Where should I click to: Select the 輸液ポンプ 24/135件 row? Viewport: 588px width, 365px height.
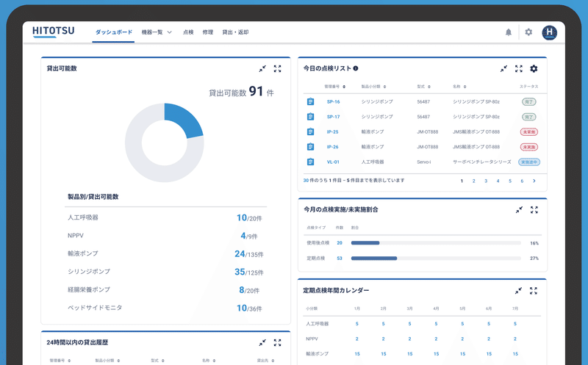point(165,253)
